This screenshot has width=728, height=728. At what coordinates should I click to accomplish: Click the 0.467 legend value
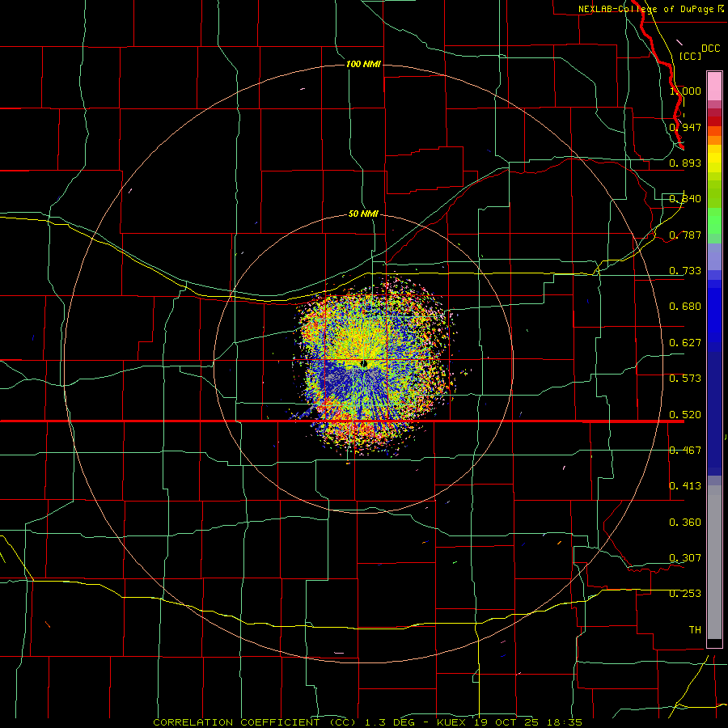[685, 451]
